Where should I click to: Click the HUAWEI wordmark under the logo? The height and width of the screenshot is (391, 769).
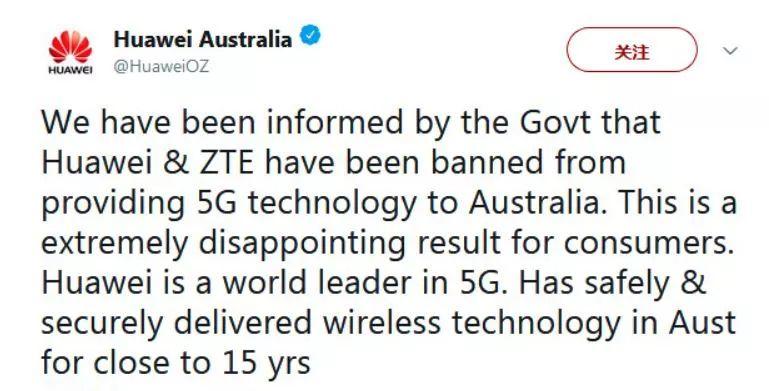70,71
